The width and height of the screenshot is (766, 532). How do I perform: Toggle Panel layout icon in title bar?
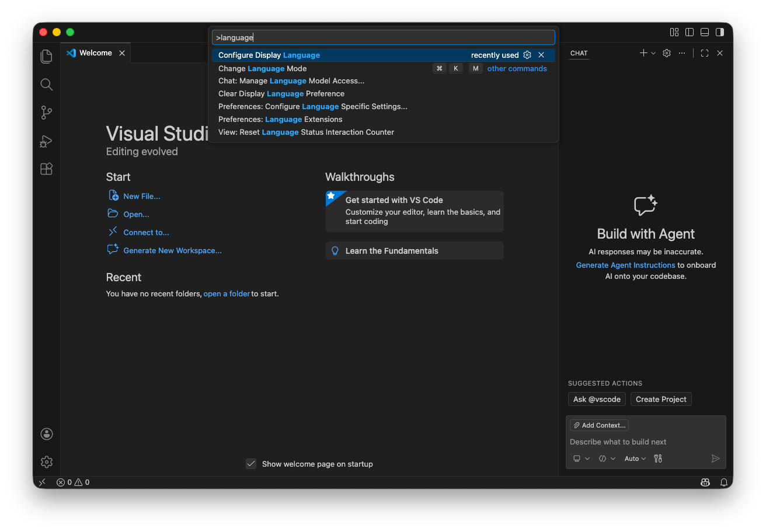pos(705,32)
